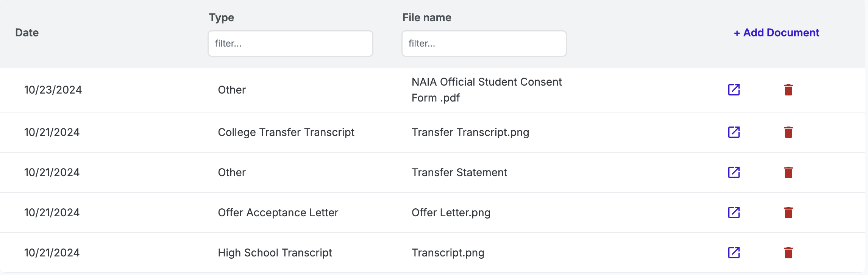
Task: Focus the Type filter input
Action: coord(290,44)
